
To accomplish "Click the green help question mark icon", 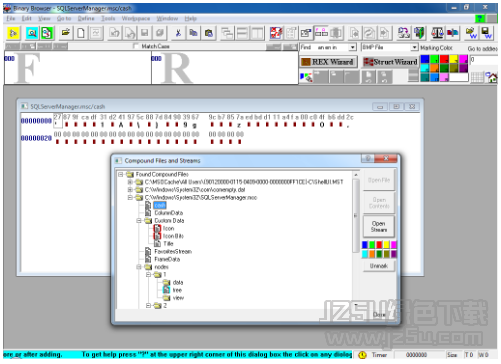I will point(480,18).
